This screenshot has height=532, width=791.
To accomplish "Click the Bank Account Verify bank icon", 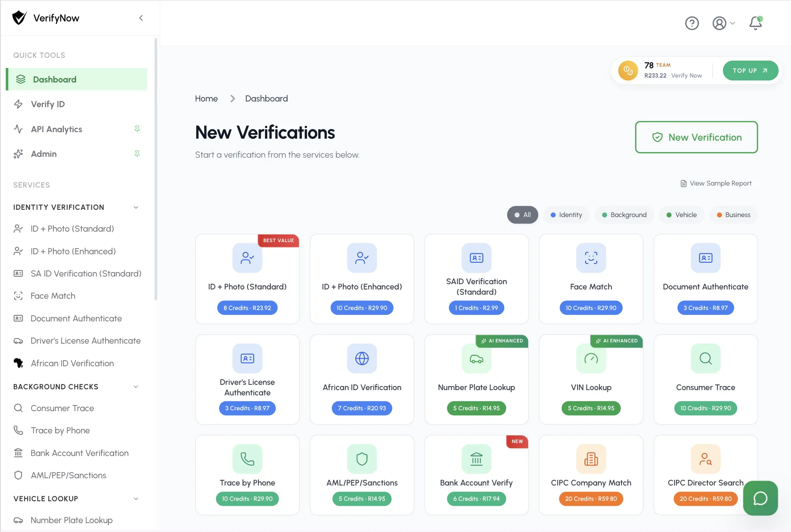I will (x=476, y=459).
